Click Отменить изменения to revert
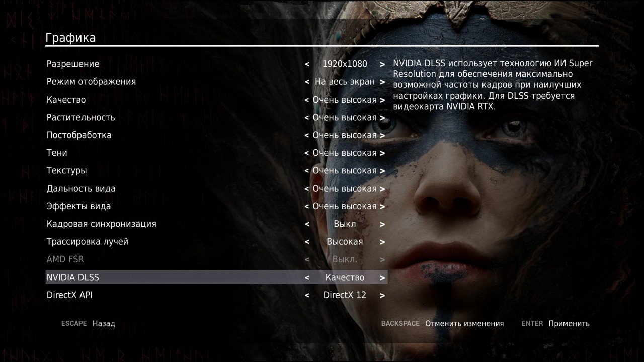This screenshot has height=362, width=644. [464, 324]
